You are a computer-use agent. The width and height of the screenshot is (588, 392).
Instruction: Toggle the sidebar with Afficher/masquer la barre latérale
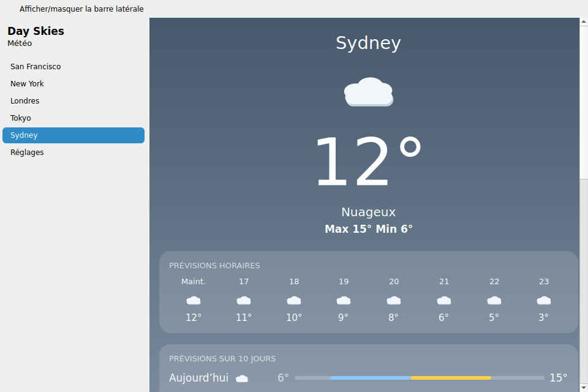(81, 9)
